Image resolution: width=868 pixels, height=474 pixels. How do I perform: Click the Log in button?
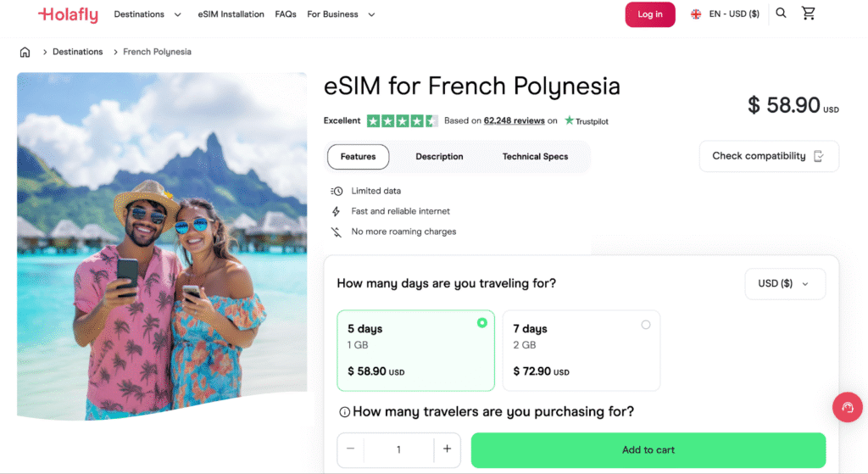pyautogui.click(x=650, y=14)
